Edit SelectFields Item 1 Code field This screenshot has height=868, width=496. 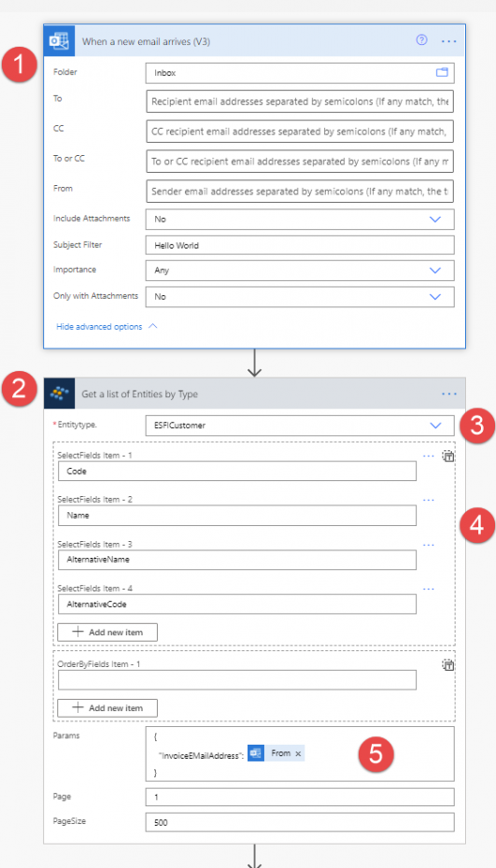(237, 471)
